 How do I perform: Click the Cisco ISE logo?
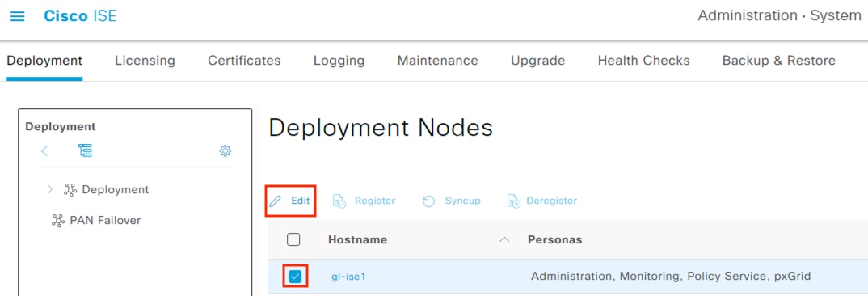[80, 15]
